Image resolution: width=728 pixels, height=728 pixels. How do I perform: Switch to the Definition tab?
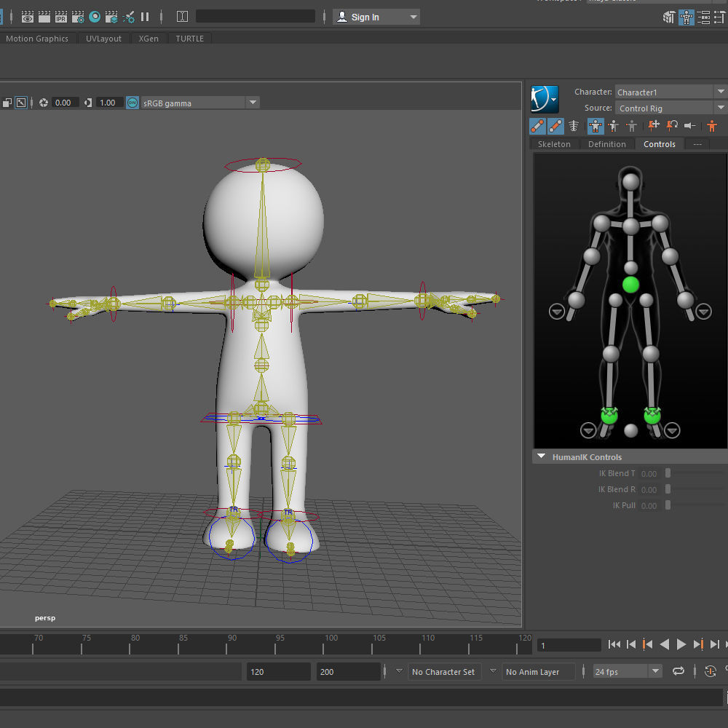[607, 144]
